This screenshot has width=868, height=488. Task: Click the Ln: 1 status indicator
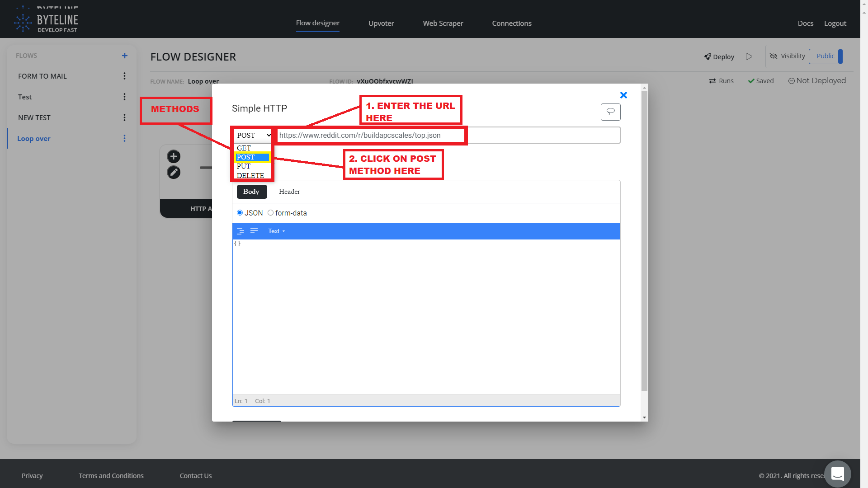[241, 401]
